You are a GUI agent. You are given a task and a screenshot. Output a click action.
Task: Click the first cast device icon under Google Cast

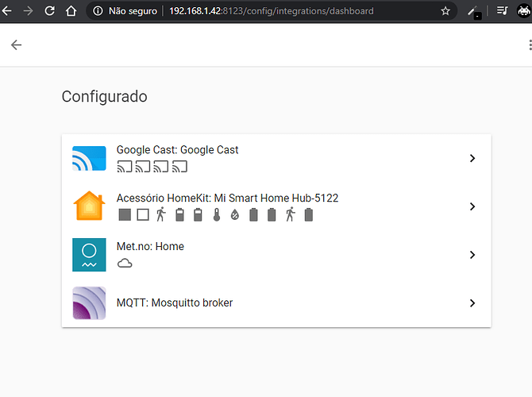tap(125, 166)
